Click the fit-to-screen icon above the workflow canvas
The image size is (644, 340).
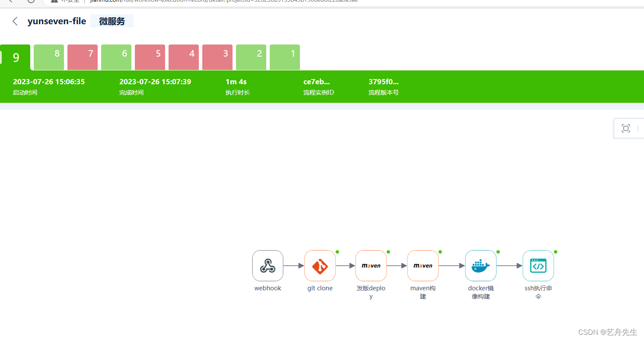pyautogui.click(x=626, y=128)
